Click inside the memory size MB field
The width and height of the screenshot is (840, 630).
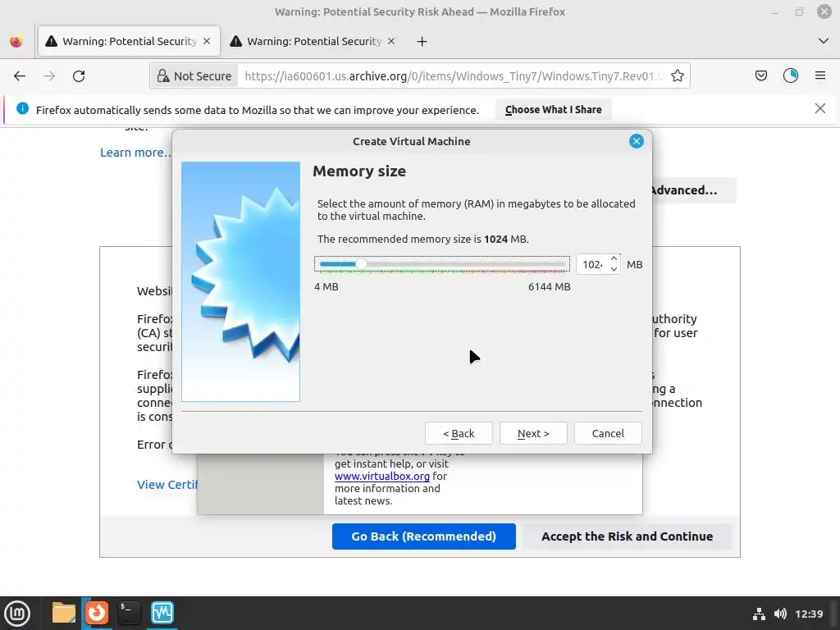[592, 265]
